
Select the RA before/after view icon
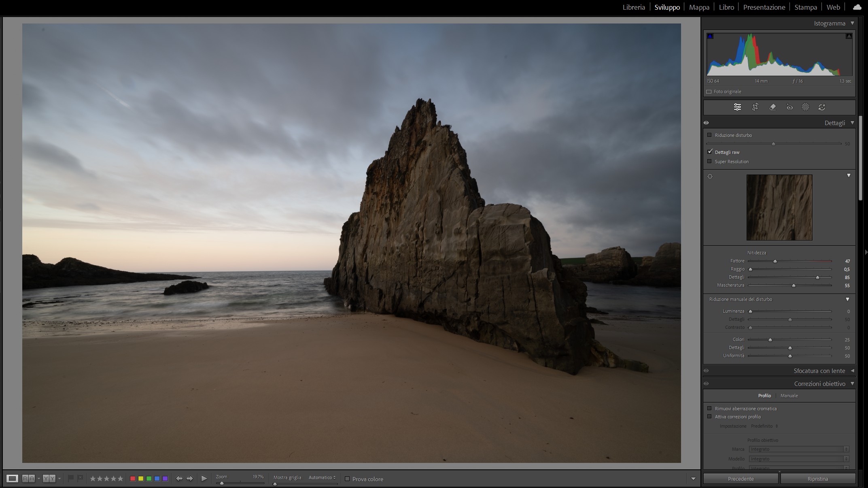pos(28,479)
